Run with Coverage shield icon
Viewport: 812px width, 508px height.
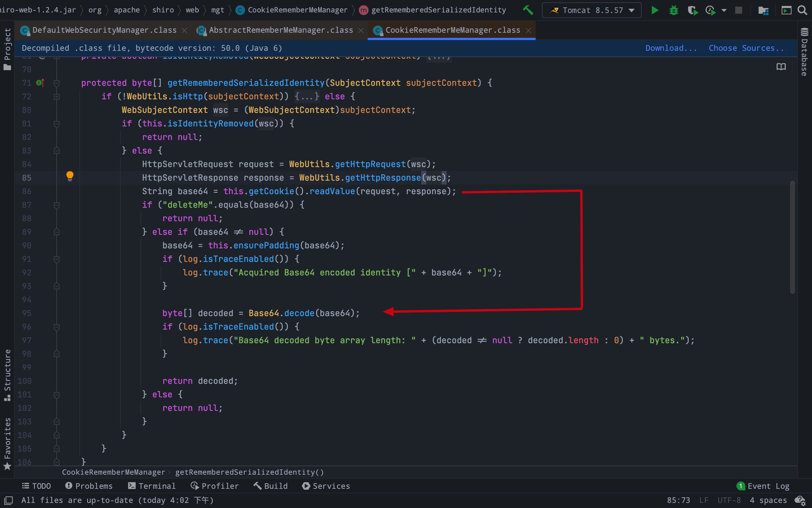click(x=692, y=10)
